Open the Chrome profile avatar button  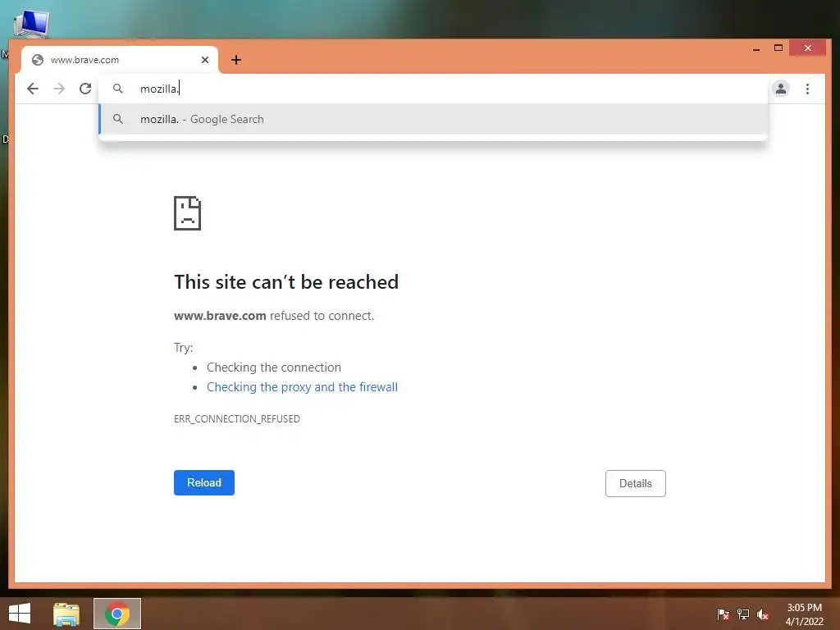click(781, 89)
